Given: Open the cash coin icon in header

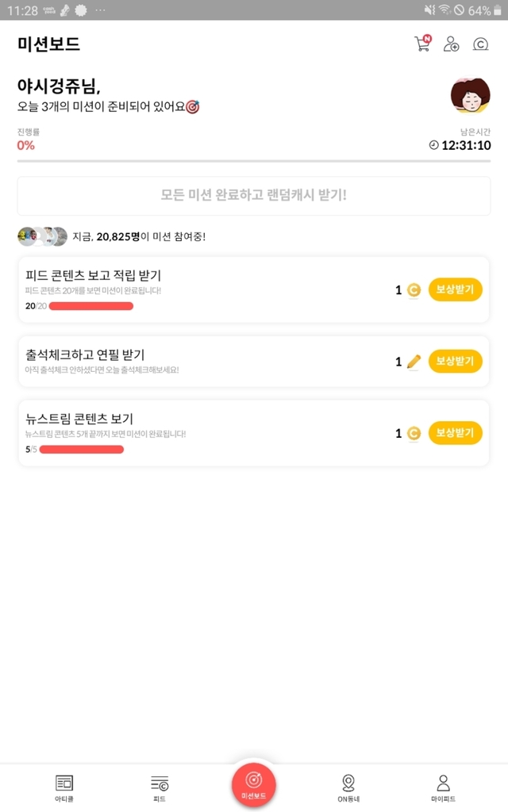Looking at the screenshot, I should (x=480, y=44).
